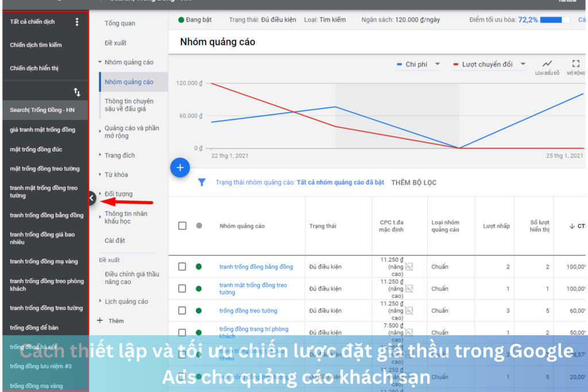The width and height of the screenshot is (588, 392).
Task: Click the Tất cả nhóm quảng cáo đã bật filter
Action: (x=341, y=183)
